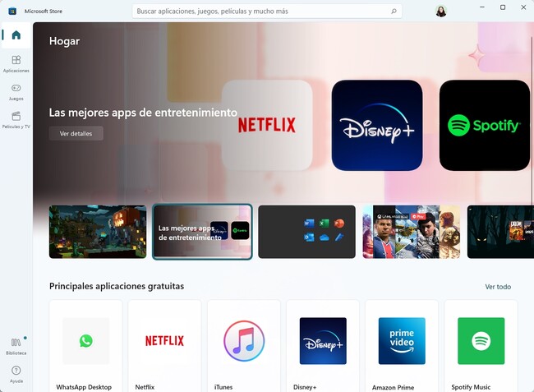The image size is (534, 392).
Task: Open the Ver todo link
Action: pos(498,287)
